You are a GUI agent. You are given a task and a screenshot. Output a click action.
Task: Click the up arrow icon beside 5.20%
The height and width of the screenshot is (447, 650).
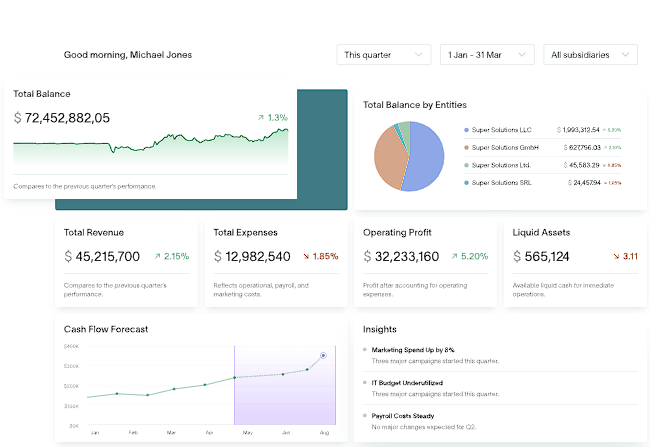(455, 256)
